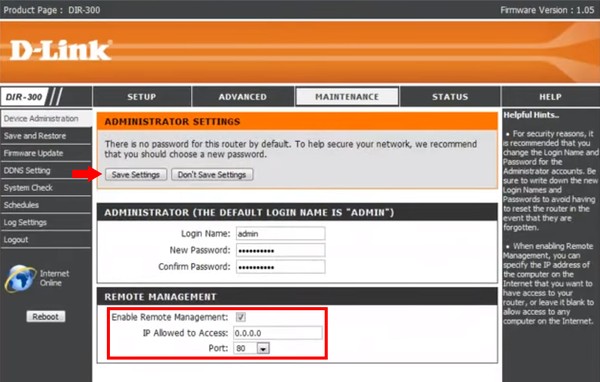Click the ADMINISTRATOR SETTINGS heading
This screenshot has height=382, width=600.
pyautogui.click(x=172, y=122)
